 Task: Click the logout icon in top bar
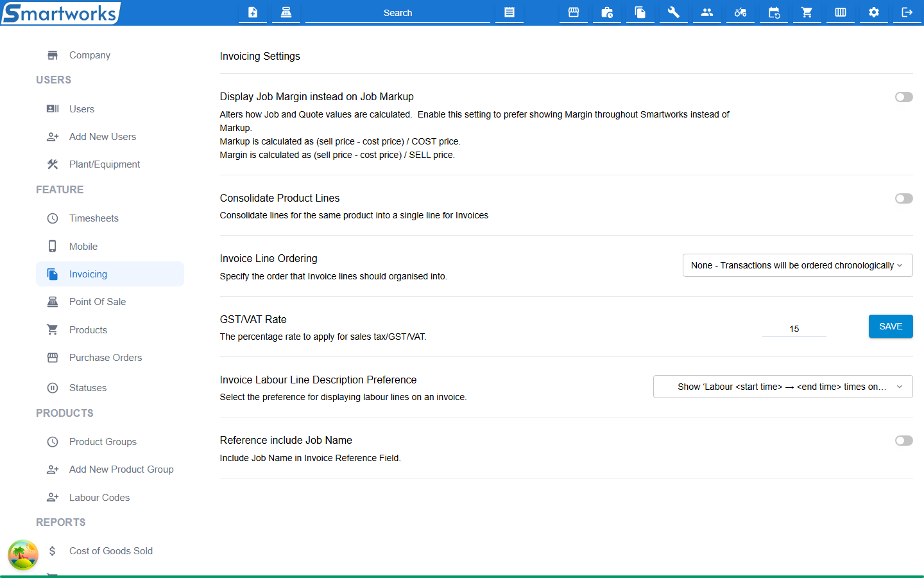[907, 12]
